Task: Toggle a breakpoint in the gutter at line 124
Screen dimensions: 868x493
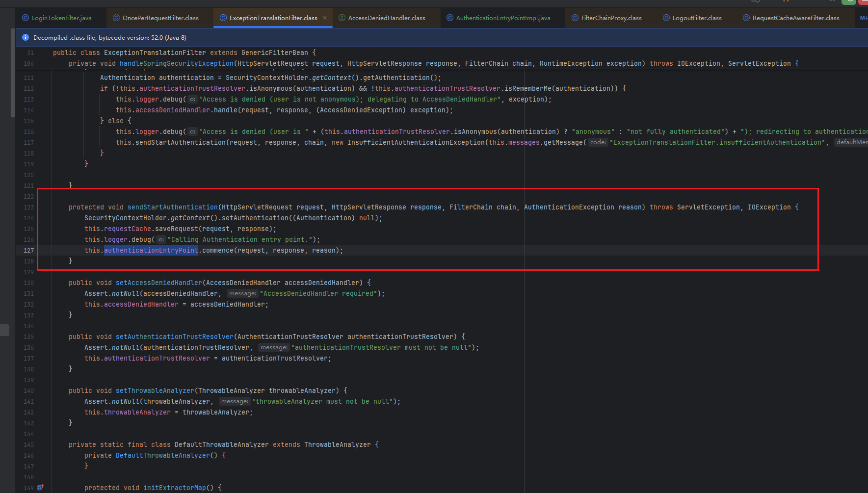Action: (44, 218)
